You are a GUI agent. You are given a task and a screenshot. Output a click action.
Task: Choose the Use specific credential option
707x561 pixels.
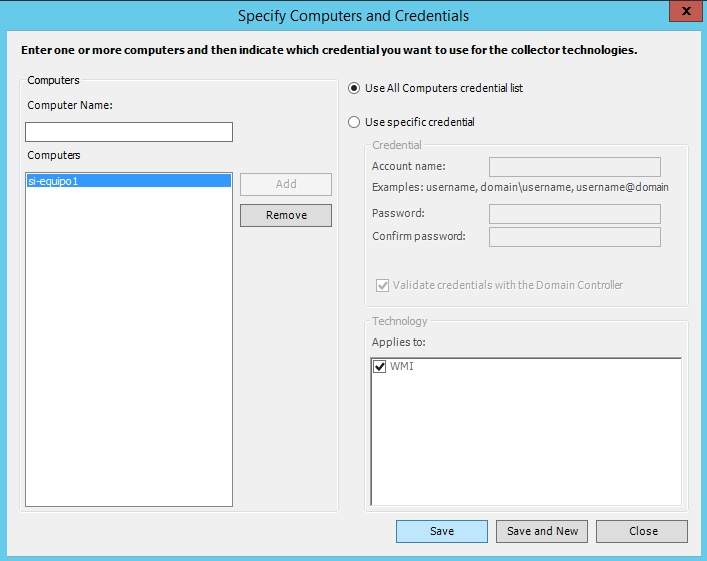point(353,122)
